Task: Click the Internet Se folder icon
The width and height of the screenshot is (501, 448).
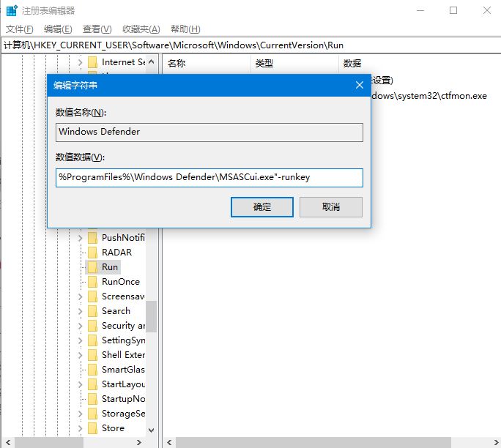Action: click(x=93, y=62)
